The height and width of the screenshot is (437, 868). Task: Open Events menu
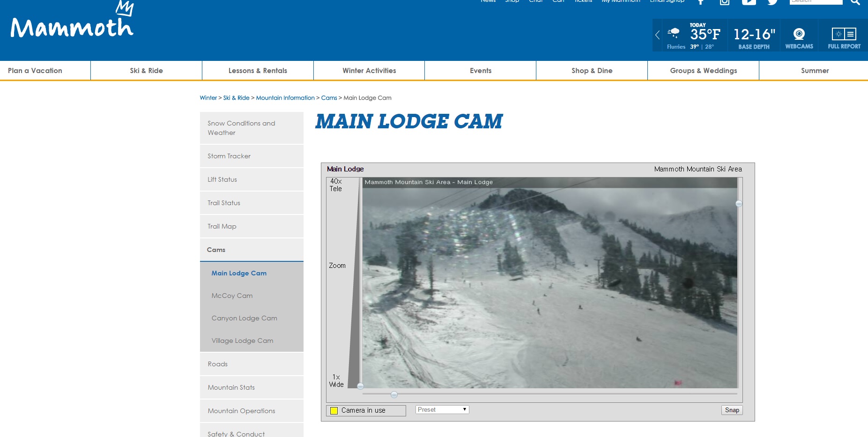click(481, 71)
